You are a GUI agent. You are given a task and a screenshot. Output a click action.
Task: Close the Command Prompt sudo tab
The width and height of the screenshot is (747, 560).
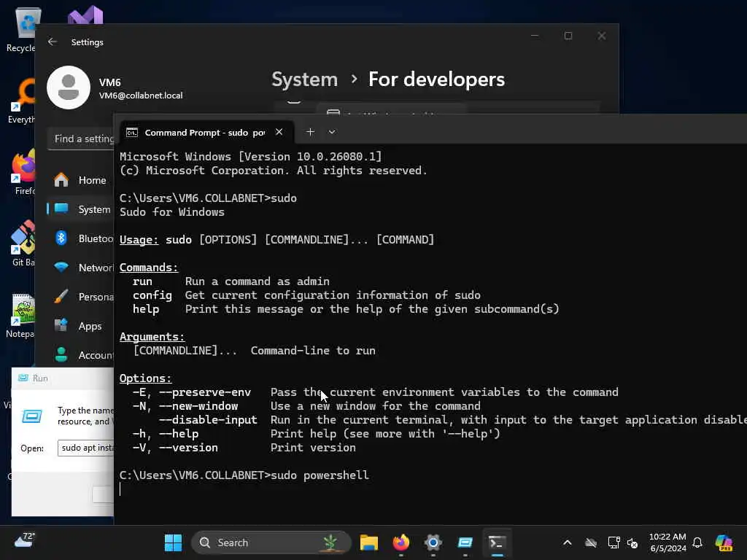(279, 133)
